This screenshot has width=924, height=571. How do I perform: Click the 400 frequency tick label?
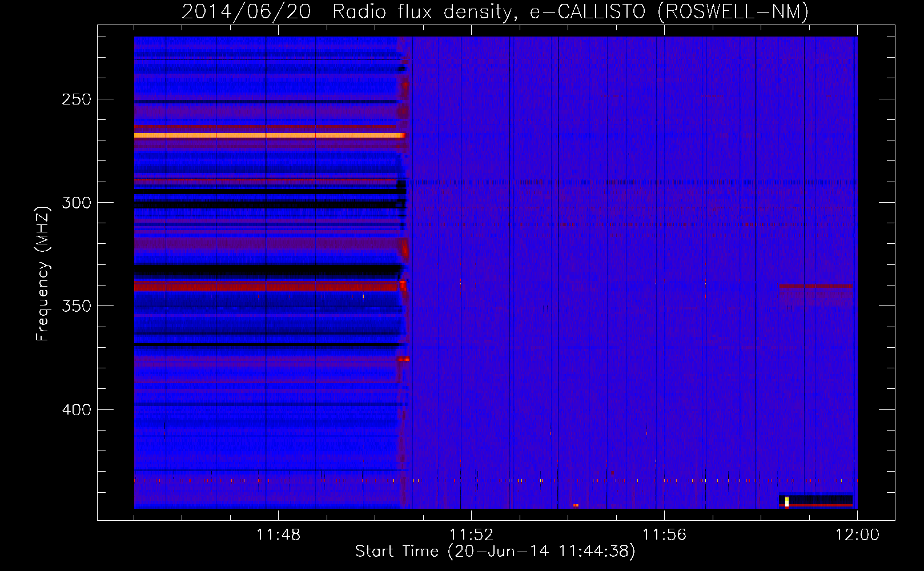coord(77,410)
